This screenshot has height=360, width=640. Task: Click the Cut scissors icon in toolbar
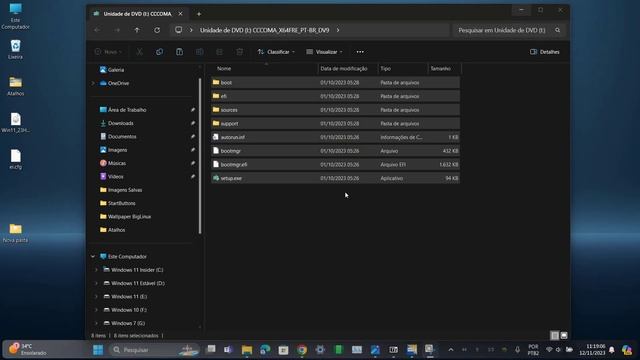[x=140, y=52]
